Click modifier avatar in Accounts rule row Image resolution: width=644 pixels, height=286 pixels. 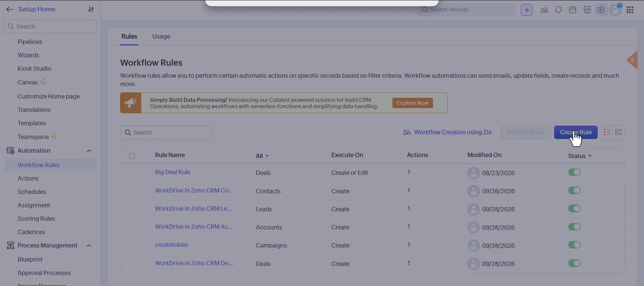tap(473, 227)
